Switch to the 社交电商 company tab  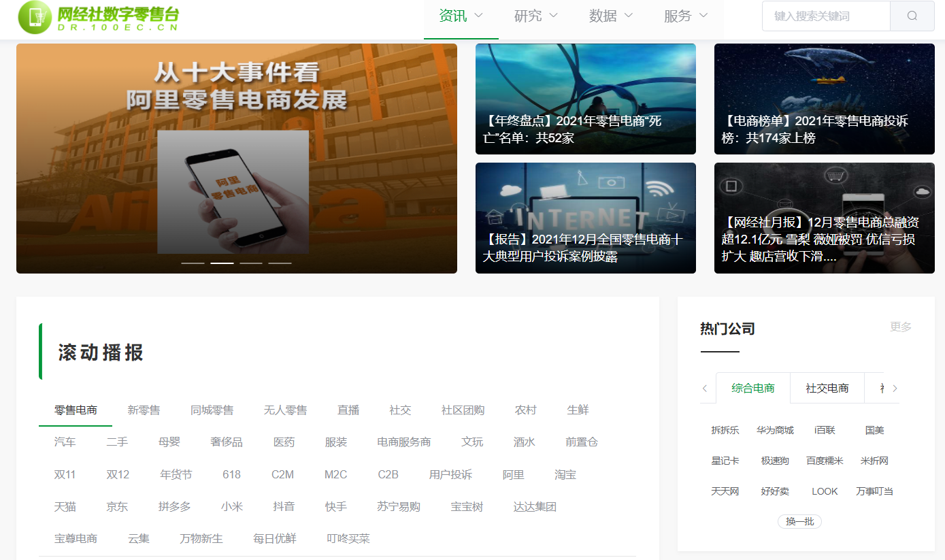point(827,389)
